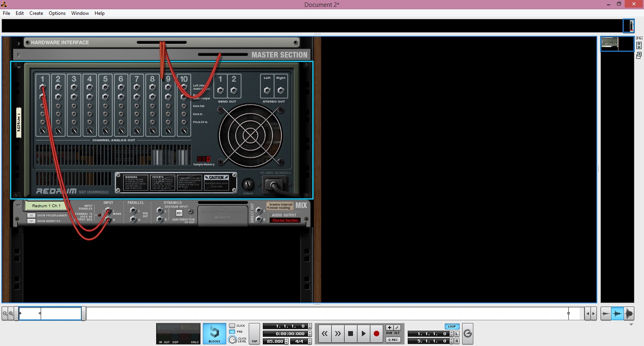Click the 0:00:00:000 time position display
This screenshot has width=644, height=346.
(285, 334)
